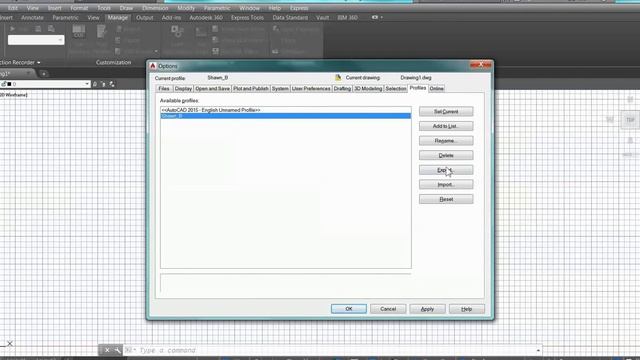Image resolution: width=640 pixels, height=360 pixels.
Task: Click Cancel in the Options dialog
Action: [388, 309]
